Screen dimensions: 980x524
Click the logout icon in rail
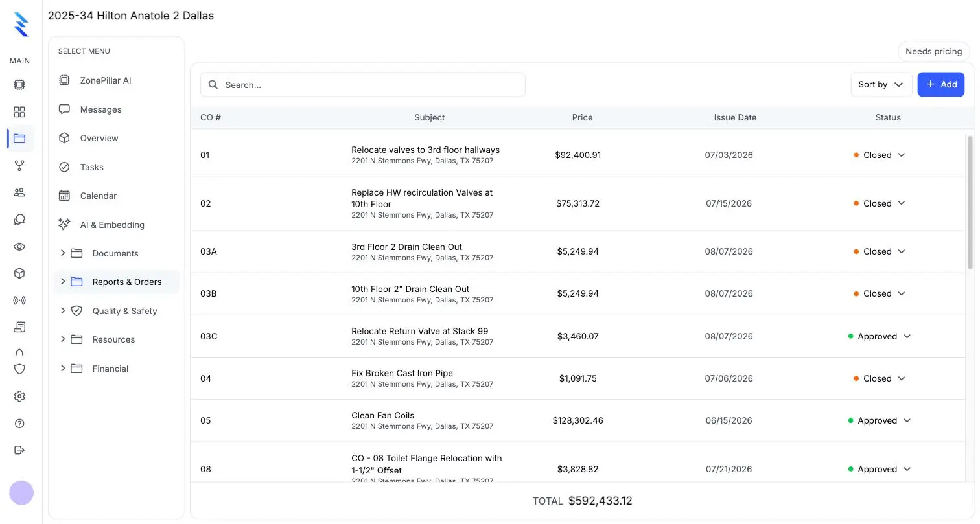19,450
